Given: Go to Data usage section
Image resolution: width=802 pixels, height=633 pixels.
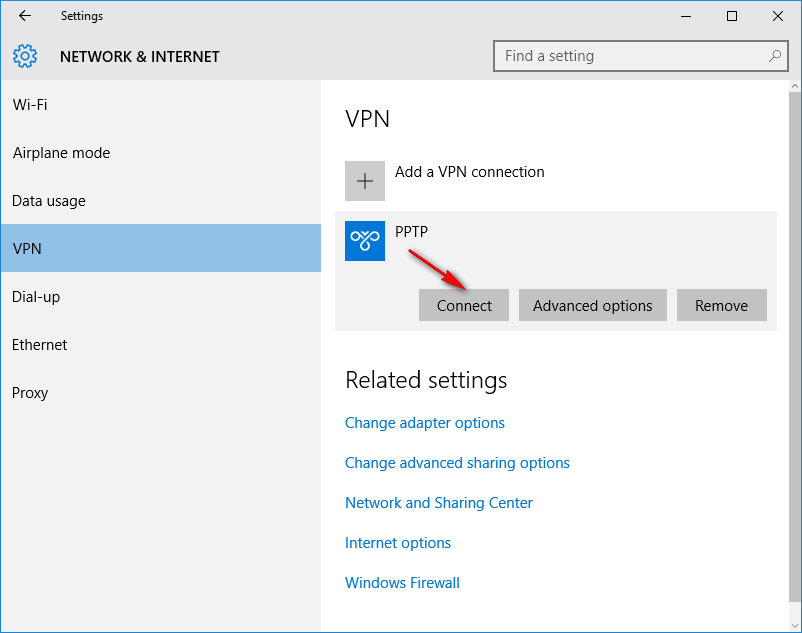Looking at the screenshot, I should tap(49, 201).
